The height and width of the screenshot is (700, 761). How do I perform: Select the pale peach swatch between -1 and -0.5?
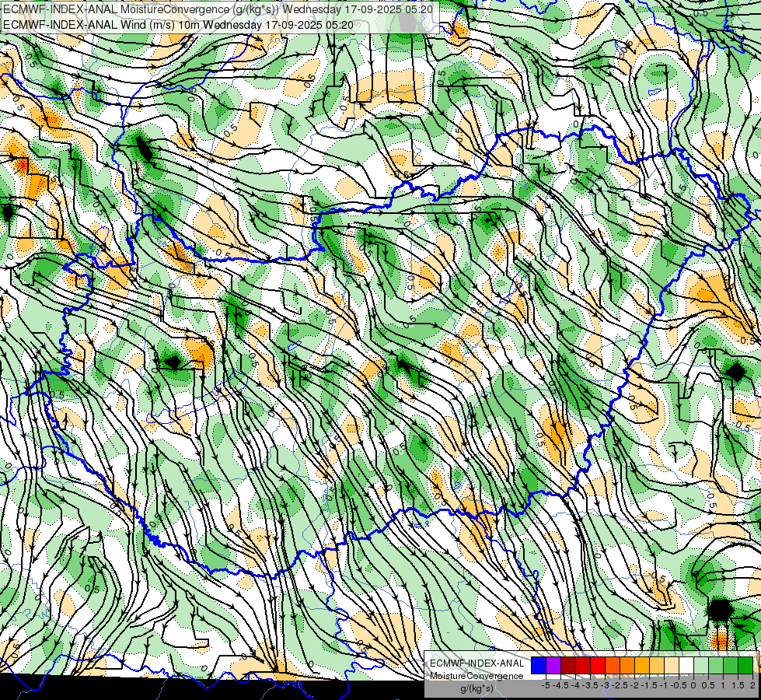(672, 666)
